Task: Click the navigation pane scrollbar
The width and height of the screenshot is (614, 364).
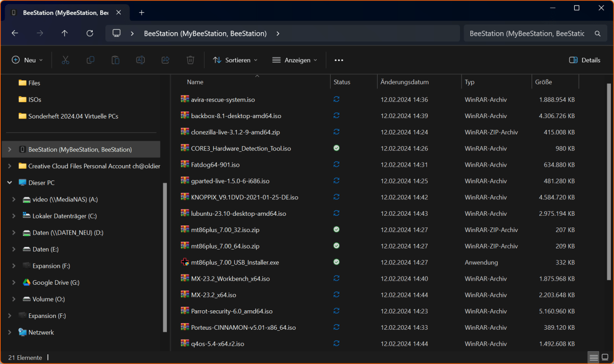Action: [165, 257]
